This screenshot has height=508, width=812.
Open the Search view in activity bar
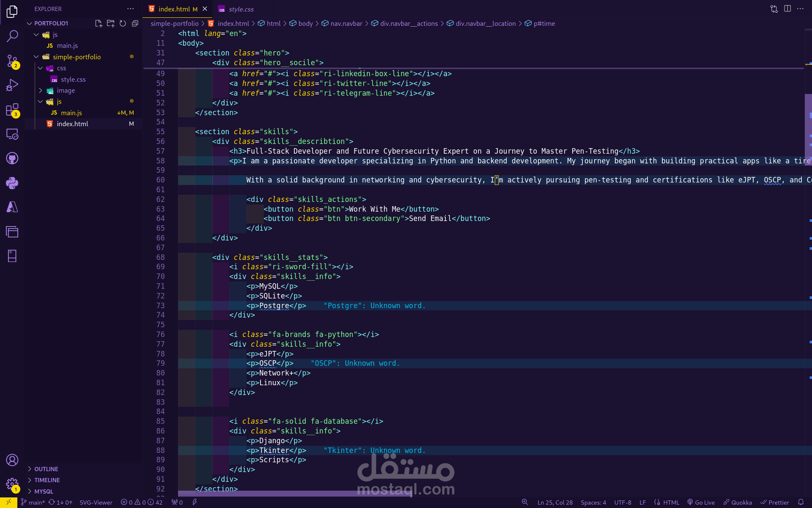pos(12,36)
